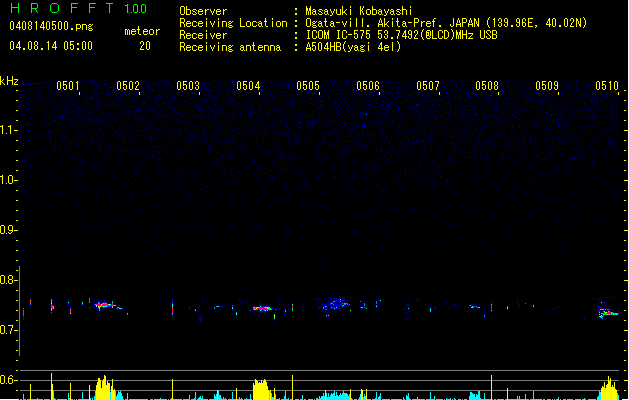Click the long meteor echo near 0502
The height and width of the screenshot is (400, 629).
click(x=108, y=305)
